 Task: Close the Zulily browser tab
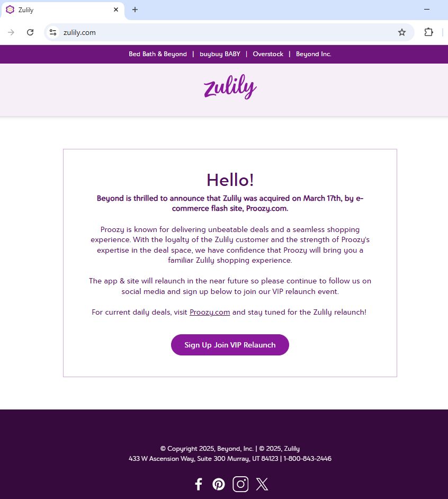(x=116, y=10)
